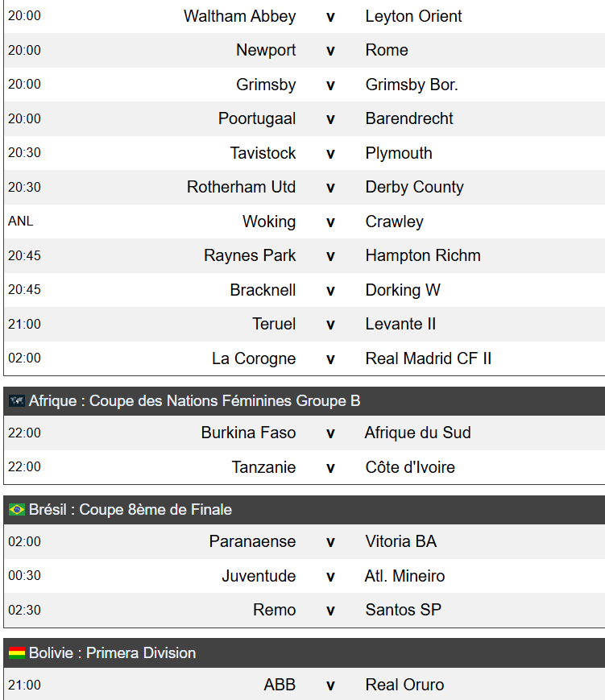Open Plymouth team link
The image size is (605, 700).
pos(399,153)
